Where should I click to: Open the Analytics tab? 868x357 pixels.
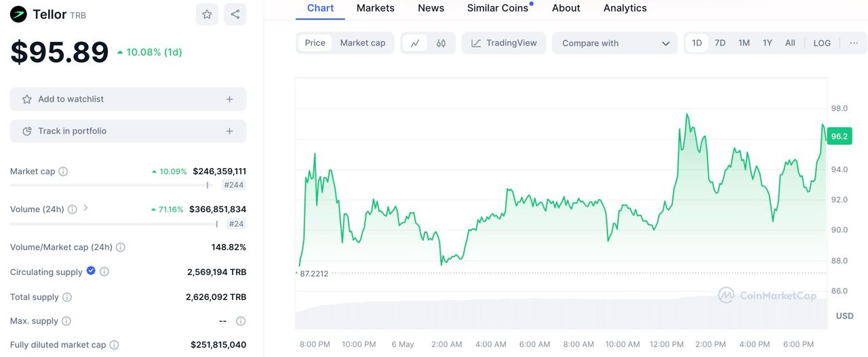point(625,8)
